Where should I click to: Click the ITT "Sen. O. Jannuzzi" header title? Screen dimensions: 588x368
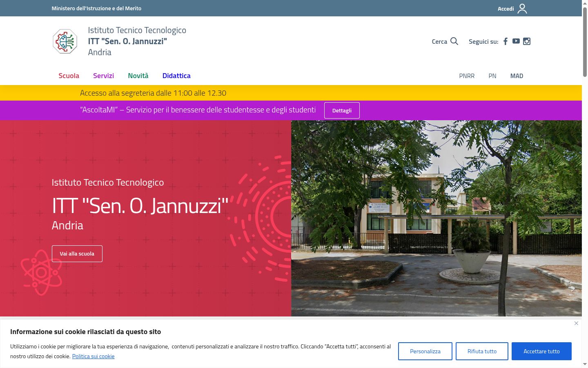coord(127,41)
